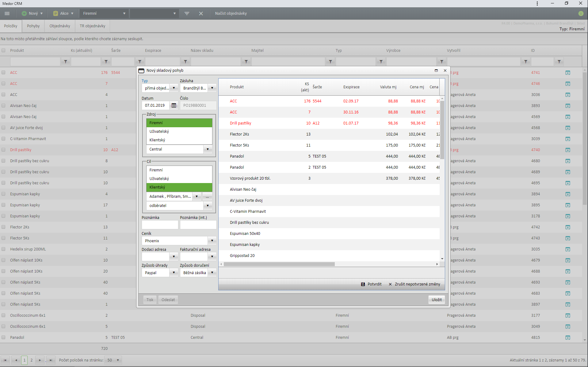588x367 pixels.
Task: Expand the Akce dropdown in toolbar
Action: coord(72,13)
